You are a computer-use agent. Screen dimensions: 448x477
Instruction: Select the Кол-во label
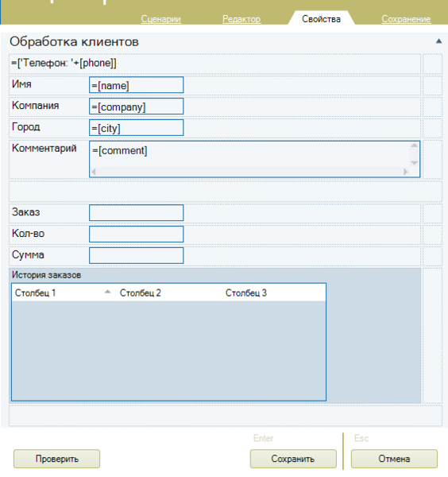coord(28,233)
